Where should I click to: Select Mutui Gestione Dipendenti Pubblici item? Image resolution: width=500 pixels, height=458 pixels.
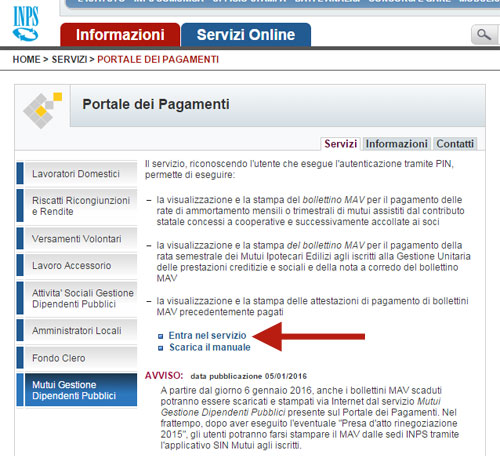pyautogui.click(x=77, y=390)
